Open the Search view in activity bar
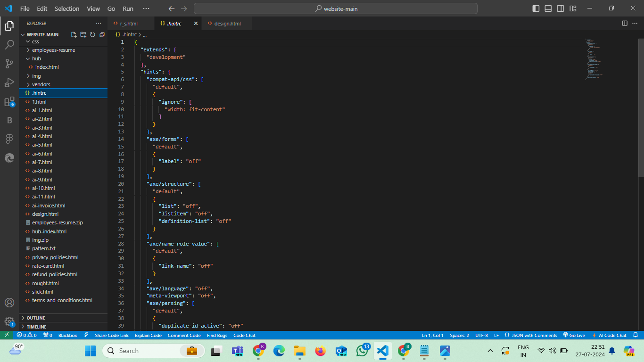The height and width of the screenshot is (362, 644). click(9, 45)
